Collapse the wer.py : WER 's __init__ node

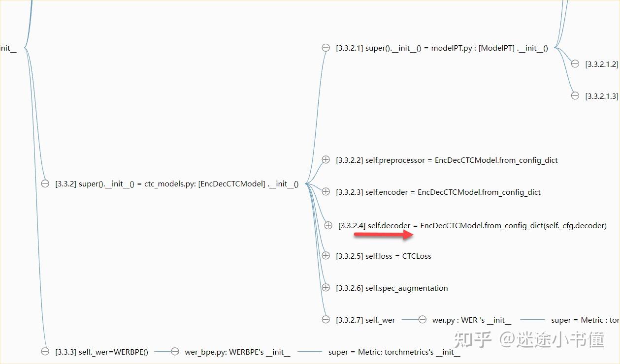(x=422, y=319)
